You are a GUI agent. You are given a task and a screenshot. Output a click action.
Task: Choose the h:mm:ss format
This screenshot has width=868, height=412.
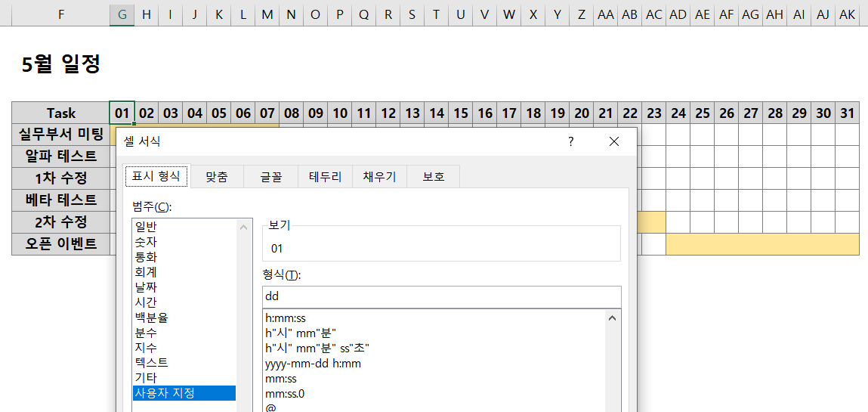434,318
